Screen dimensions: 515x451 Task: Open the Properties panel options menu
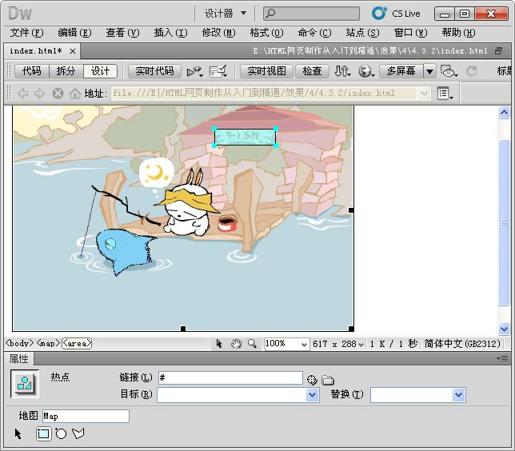(503, 358)
